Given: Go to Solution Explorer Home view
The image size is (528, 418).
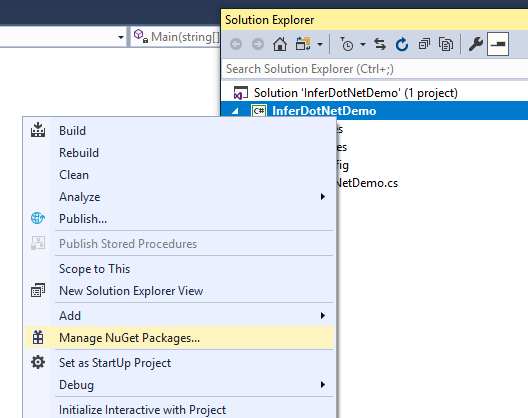Looking at the screenshot, I should [280, 44].
